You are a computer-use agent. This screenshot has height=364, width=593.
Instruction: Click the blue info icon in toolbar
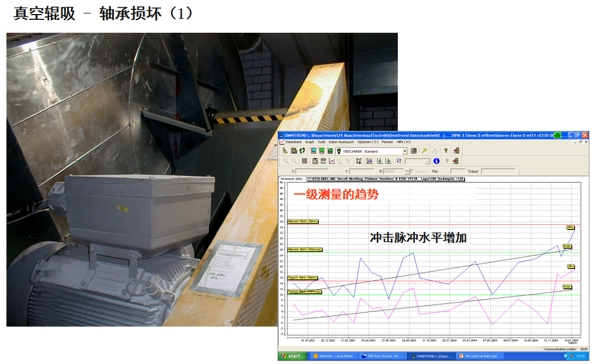click(x=437, y=161)
